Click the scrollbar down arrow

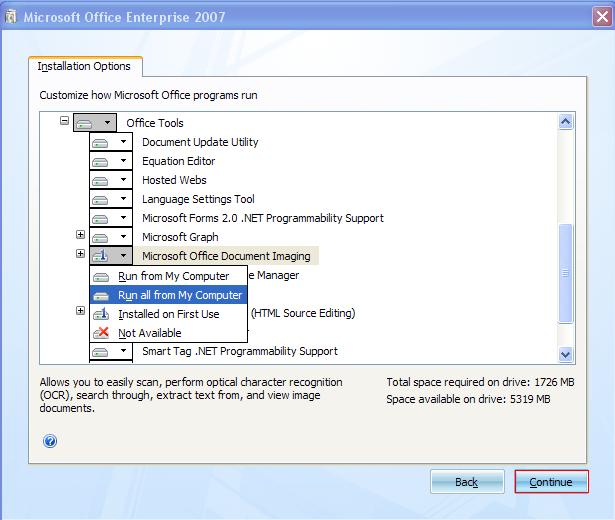pyautogui.click(x=565, y=355)
